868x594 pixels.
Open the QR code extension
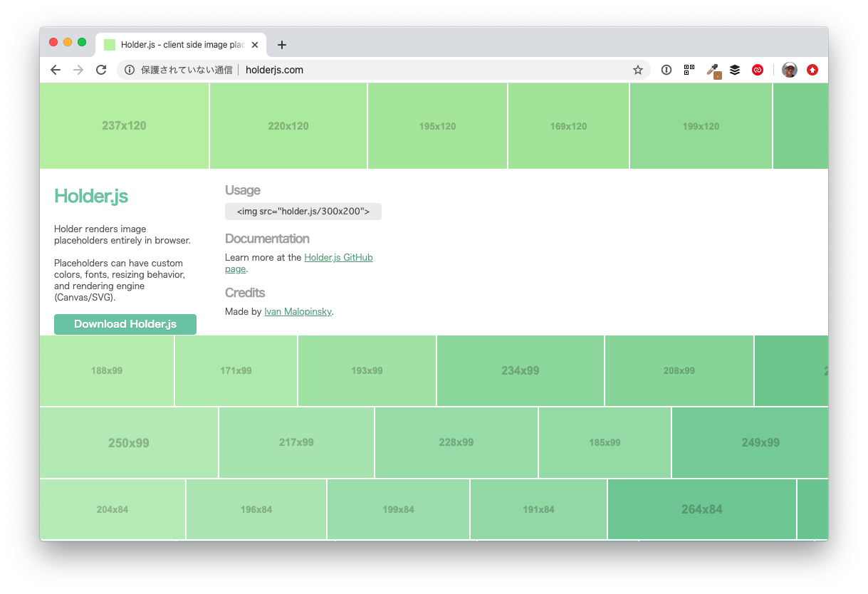689,70
